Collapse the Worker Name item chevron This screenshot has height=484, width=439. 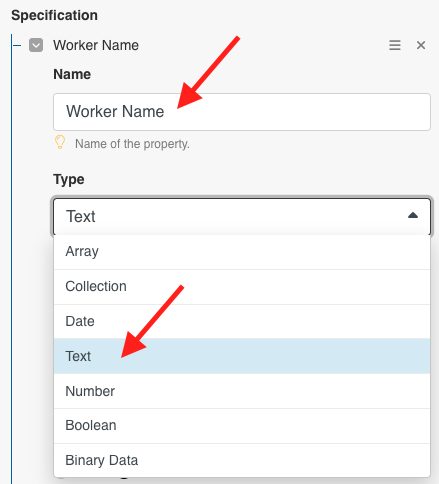tap(36, 45)
